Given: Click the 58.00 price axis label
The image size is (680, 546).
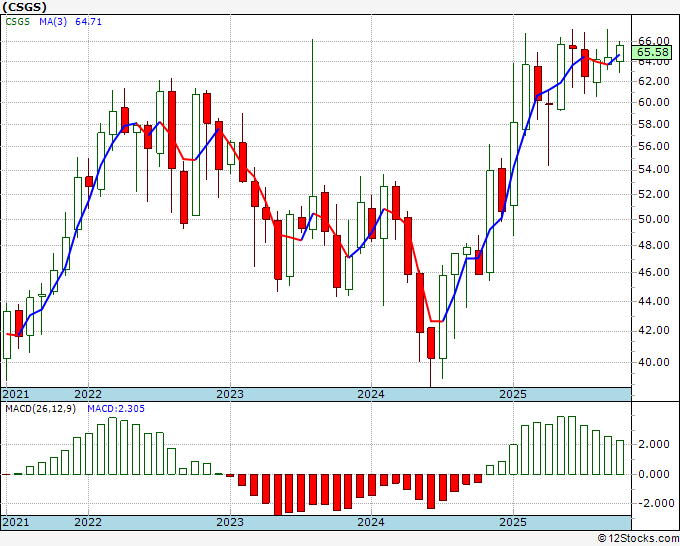Looking at the screenshot, I should (654, 124).
